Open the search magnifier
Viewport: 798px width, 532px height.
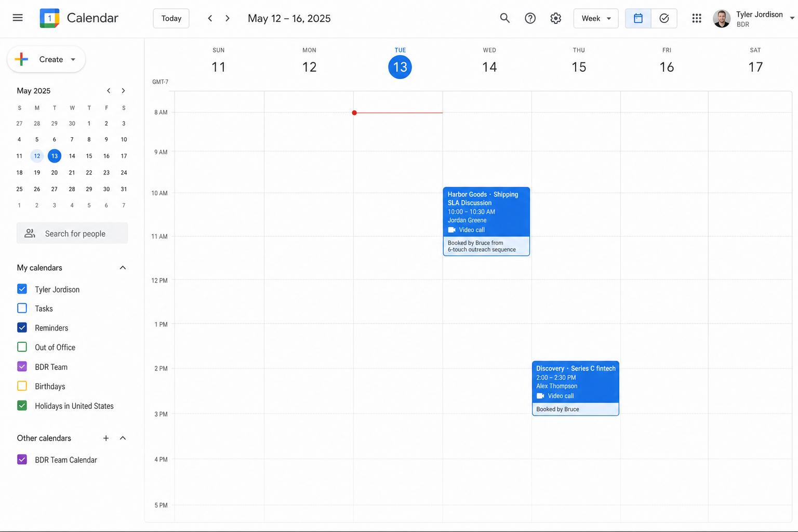pos(504,18)
